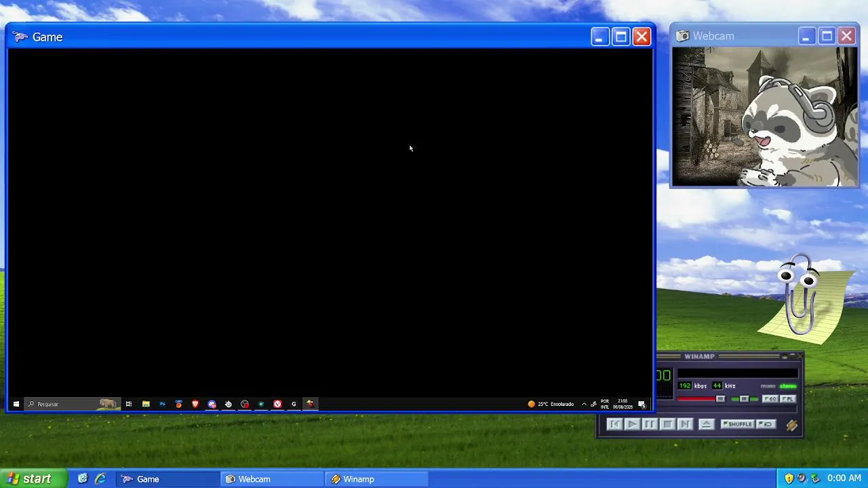Launch Photoshop from the Game window taskbar
The image size is (868, 488).
[162, 404]
